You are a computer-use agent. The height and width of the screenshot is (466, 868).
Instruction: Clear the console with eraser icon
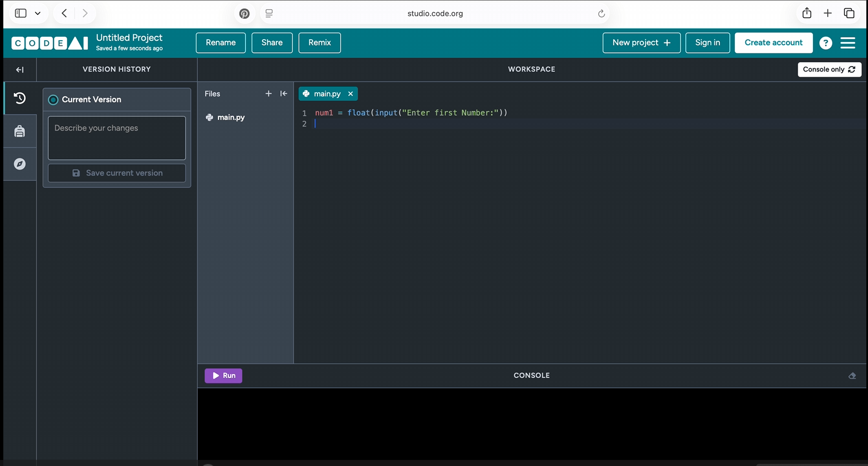(852, 376)
